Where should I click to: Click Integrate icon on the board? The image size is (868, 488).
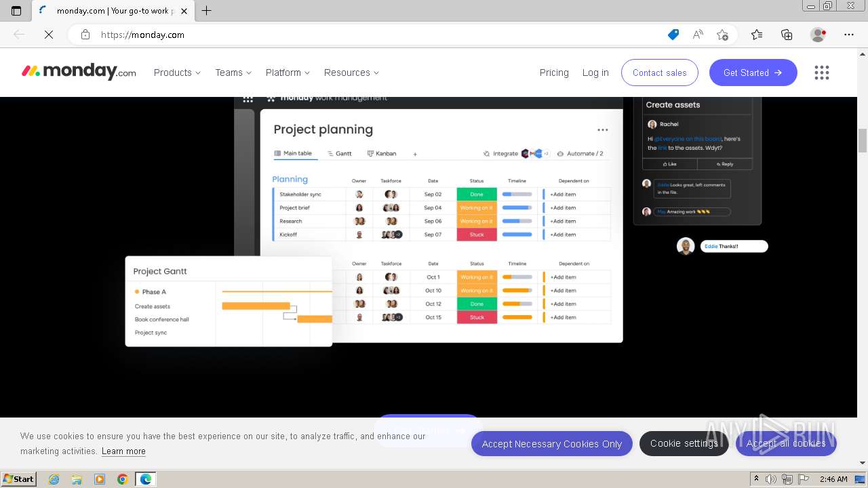click(500, 154)
